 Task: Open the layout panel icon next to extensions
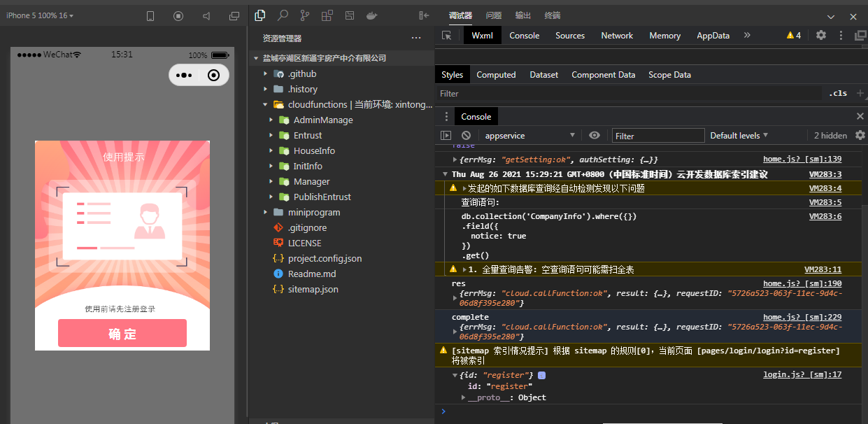pos(350,15)
